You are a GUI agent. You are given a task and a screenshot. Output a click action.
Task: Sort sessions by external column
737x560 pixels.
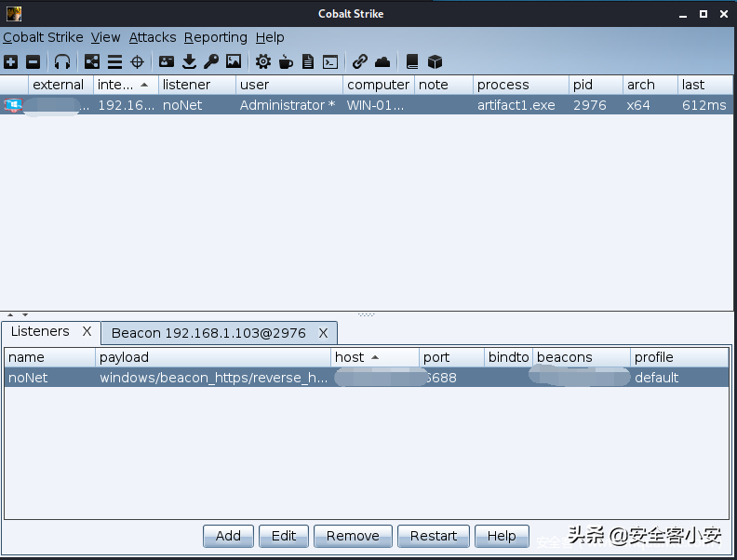click(x=61, y=85)
